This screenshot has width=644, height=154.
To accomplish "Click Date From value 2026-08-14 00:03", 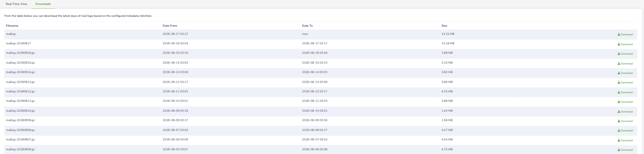I will pos(175,63).
